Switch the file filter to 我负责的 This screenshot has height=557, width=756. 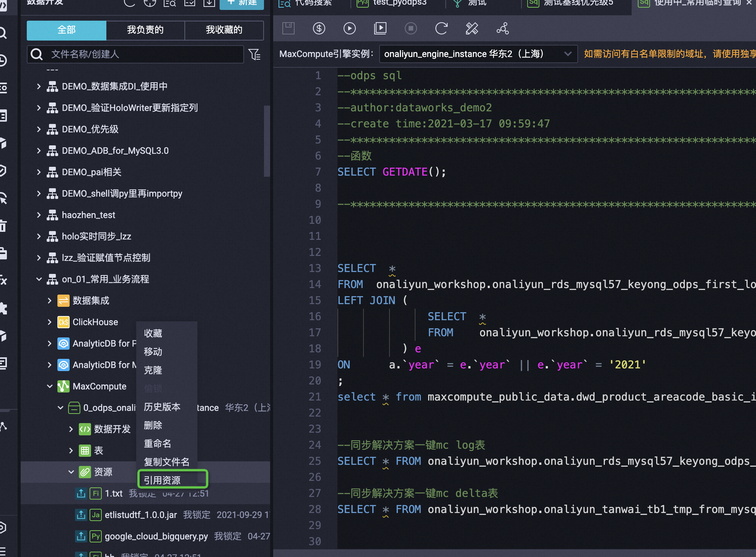coord(145,30)
